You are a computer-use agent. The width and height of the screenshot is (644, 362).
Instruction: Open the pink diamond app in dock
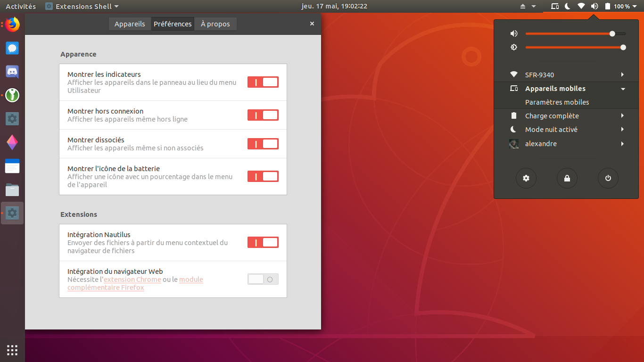click(13, 142)
